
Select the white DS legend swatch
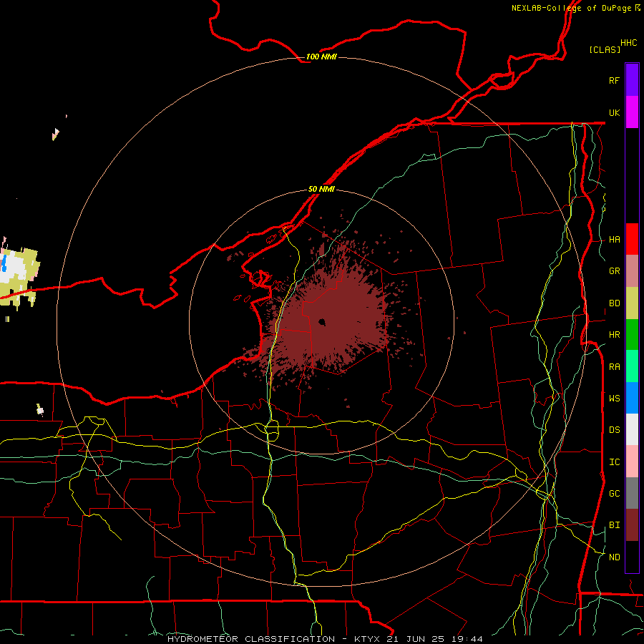(x=632, y=429)
